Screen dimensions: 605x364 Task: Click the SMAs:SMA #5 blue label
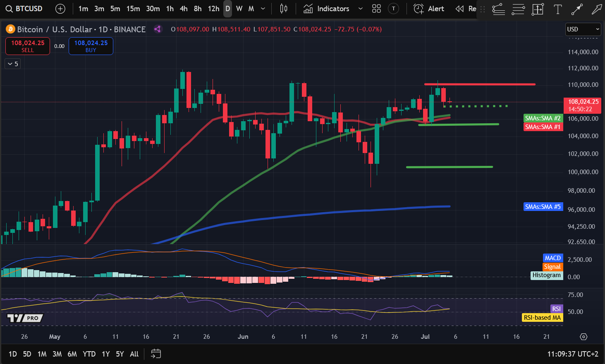click(x=543, y=207)
